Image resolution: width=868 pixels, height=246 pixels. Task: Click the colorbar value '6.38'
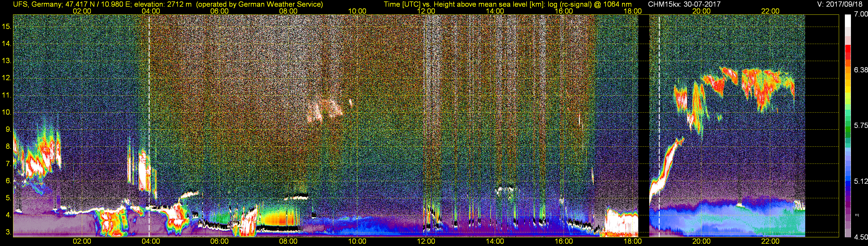point(861,70)
